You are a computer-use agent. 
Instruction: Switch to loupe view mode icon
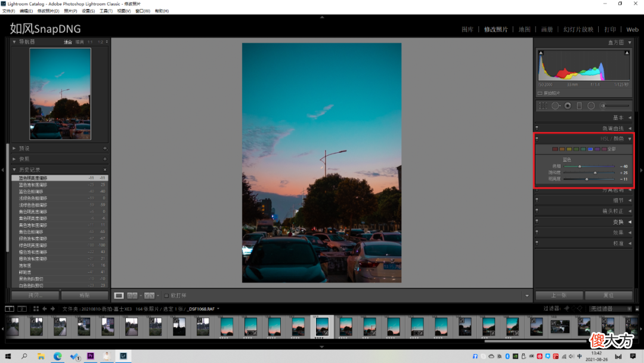tap(119, 296)
